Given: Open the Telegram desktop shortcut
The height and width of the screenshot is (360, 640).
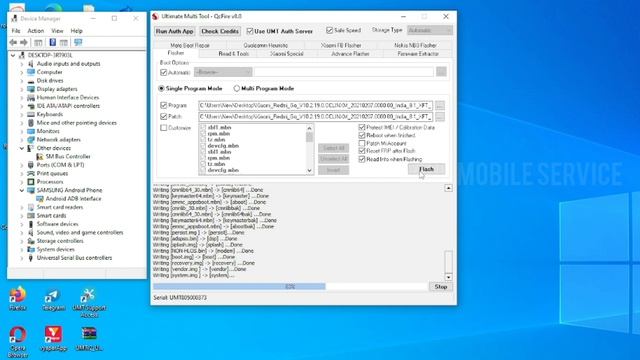Looking at the screenshot, I should pos(53,299).
